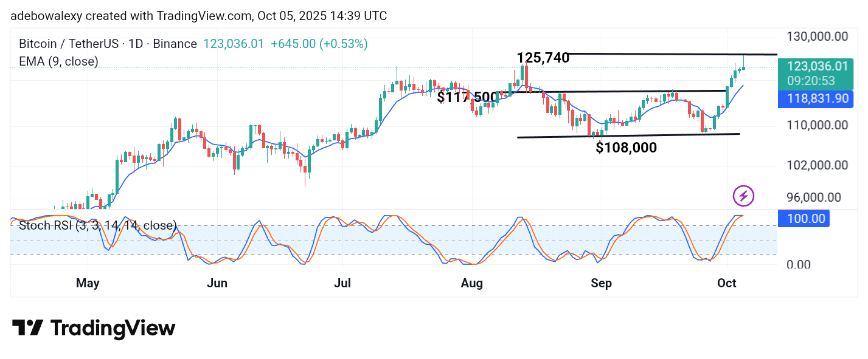Click the purple lightning bolt icon
The height and width of the screenshot is (359, 868).
tap(744, 196)
